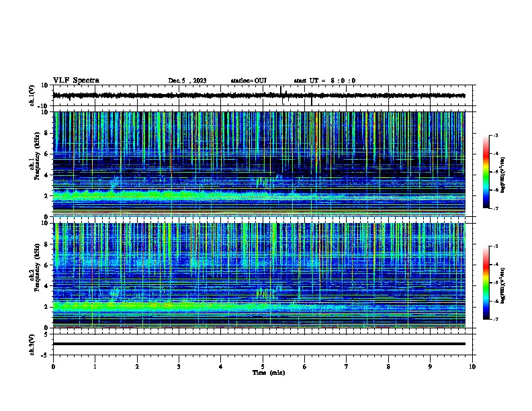Click the ch.1 color bar "log(PSD)" label

(503, 175)
